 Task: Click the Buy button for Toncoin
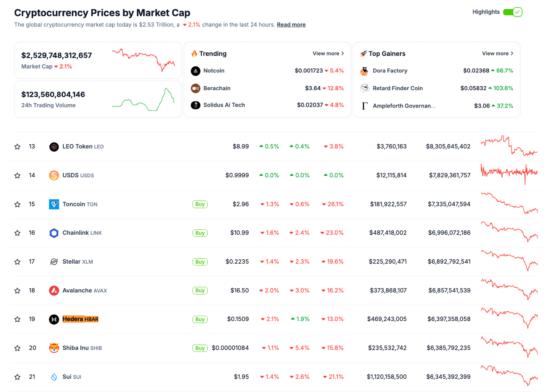pyautogui.click(x=200, y=204)
